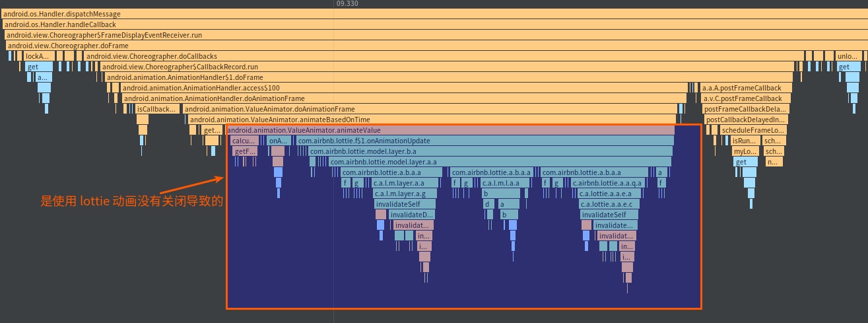Click the 09.330 timeline marker
Image resolution: width=868 pixels, height=323 pixels.
[x=347, y=3]
